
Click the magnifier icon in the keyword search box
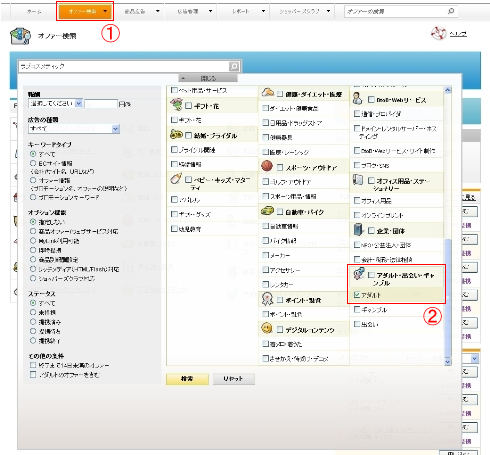[x=234, y=66]
